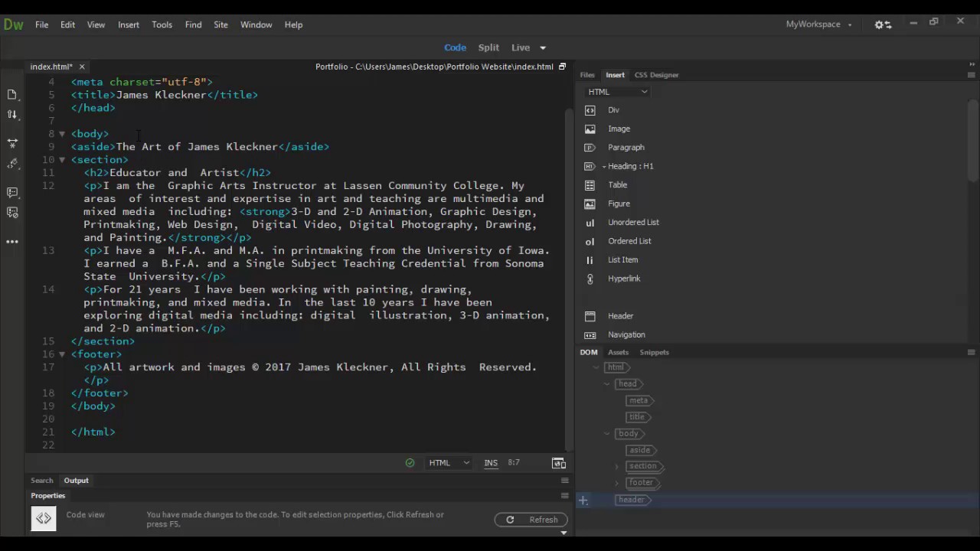Open the MyWorkspace workspace dropdown
The height and width of the screenshot is (551, 980).
pyautogui.click(x=818, y=24)
